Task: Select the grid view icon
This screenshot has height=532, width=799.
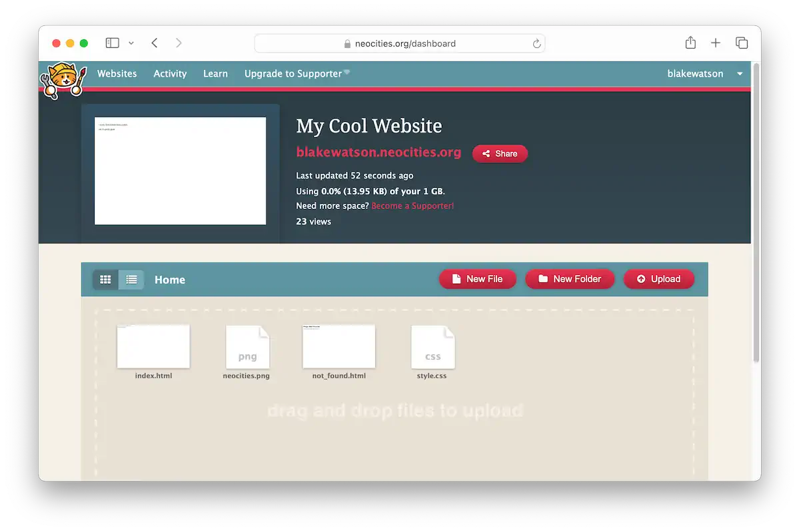Action: click(105, 279)
